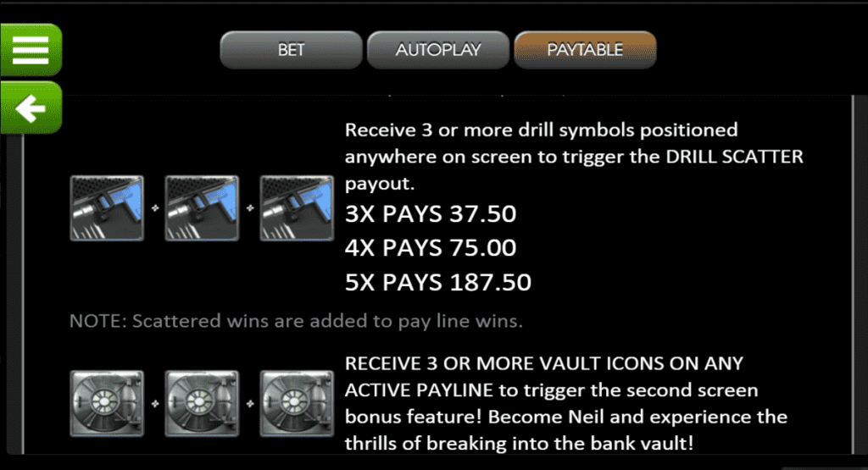The image size is (868, 470).
Task: Select the third drill scatter symbol
Action: tap(298, 208)
